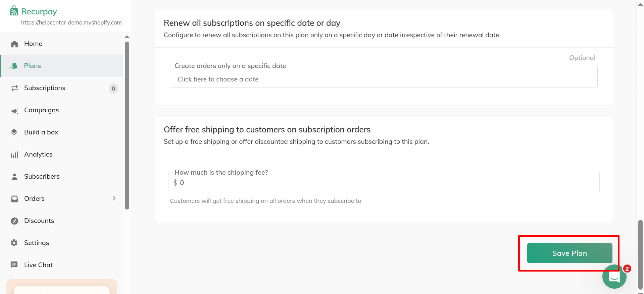Click the Build a box icon
The height and width of the screenshot is (294, 644).
[14, 132]
